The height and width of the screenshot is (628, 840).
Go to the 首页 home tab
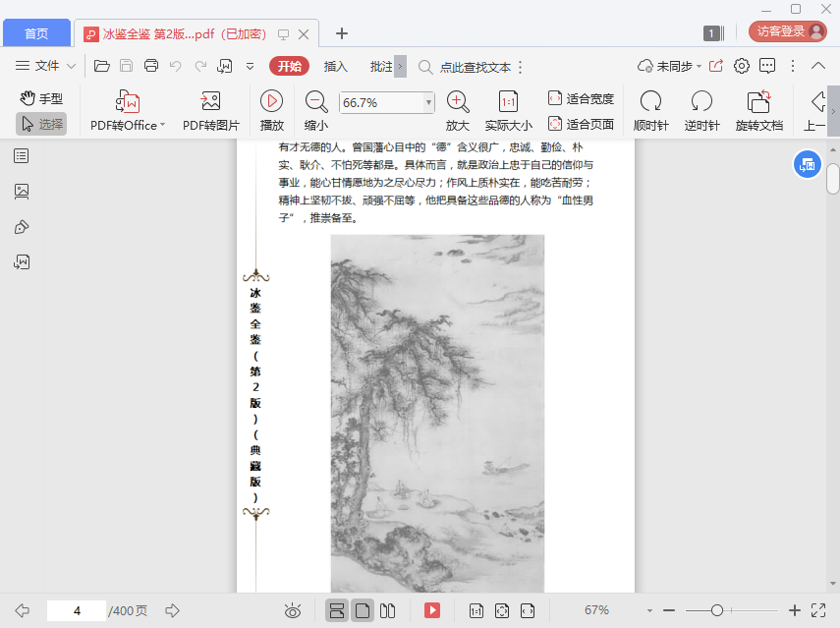click(36, 33)
